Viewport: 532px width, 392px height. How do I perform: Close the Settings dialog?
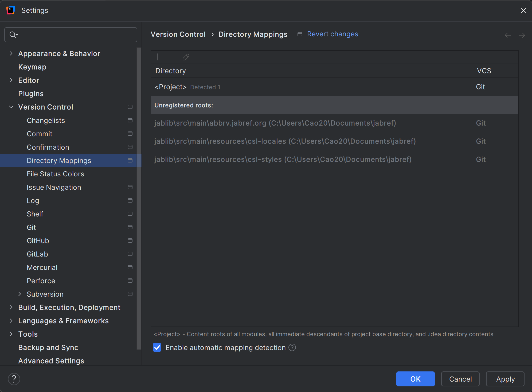pos(523,10)
